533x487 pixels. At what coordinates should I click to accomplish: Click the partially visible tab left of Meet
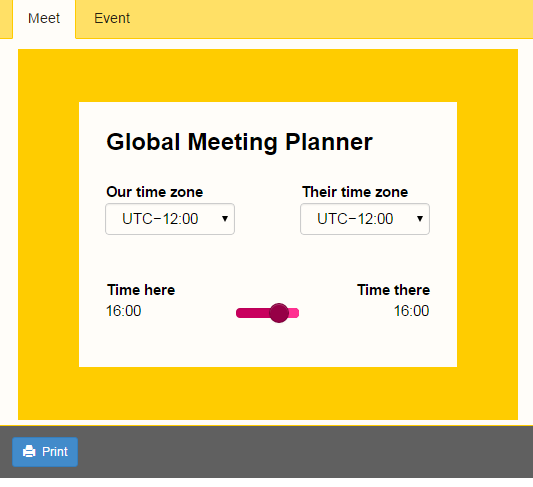(x=6, y=19)
